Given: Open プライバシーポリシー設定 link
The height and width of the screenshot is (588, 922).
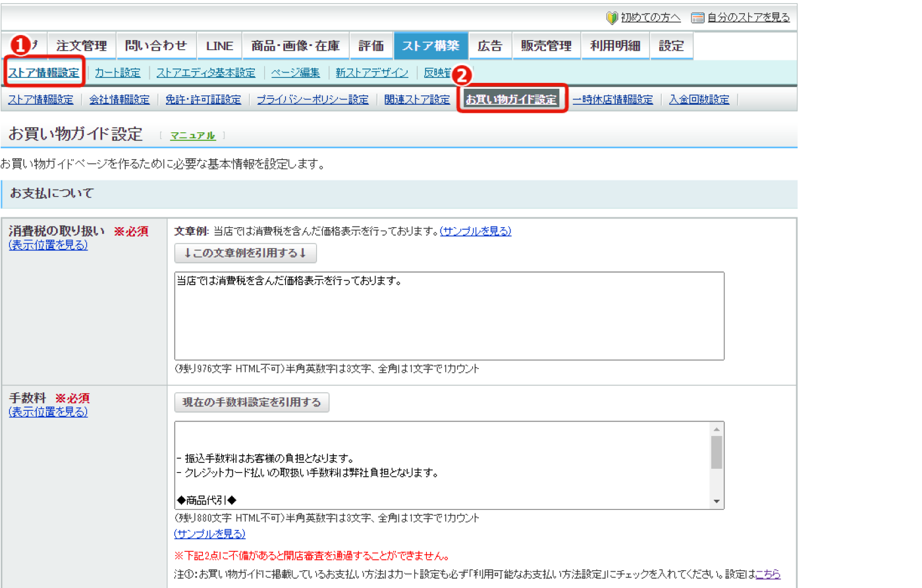Looking at the screenshot, I should [313, 99].
